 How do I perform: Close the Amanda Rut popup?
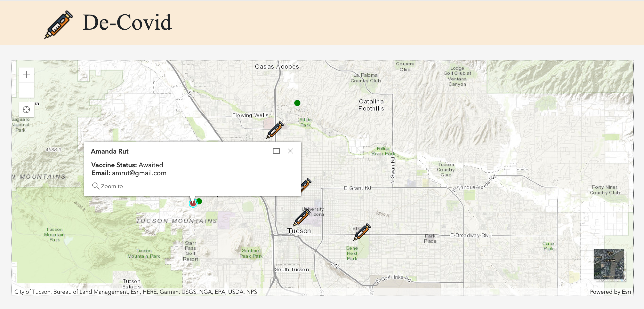290,151
